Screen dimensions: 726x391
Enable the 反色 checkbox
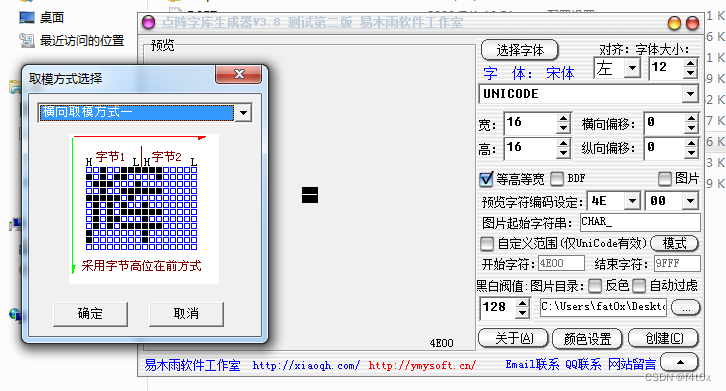(x=595, y=286)
